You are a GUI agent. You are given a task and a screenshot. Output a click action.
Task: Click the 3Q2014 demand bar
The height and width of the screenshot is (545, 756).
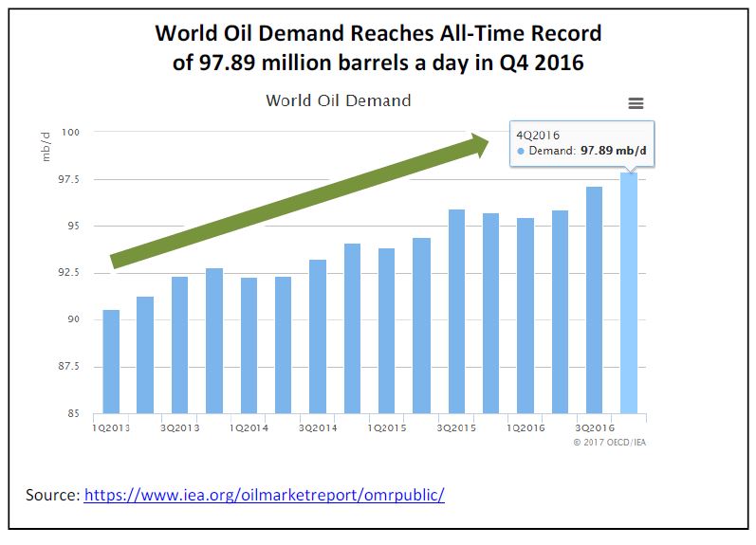pyautogui.click(x=318, y=336)
